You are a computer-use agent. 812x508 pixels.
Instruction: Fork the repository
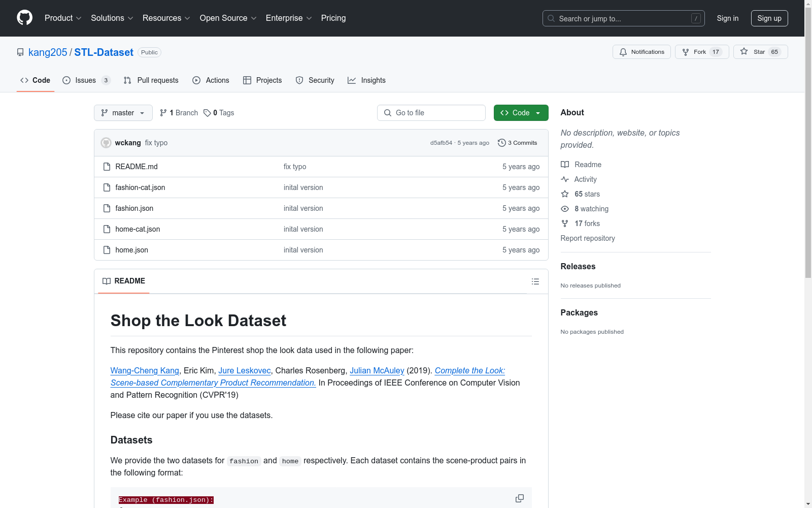pos(702,52)
